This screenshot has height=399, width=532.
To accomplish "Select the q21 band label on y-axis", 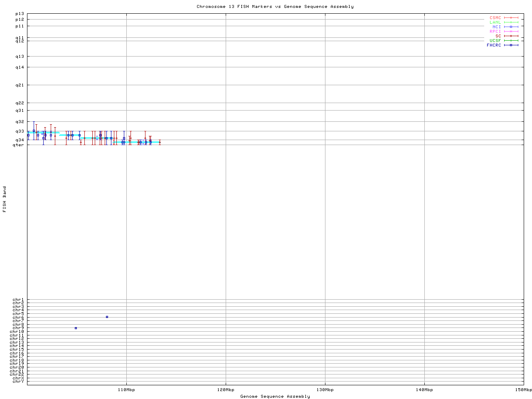I will (20, 85).
